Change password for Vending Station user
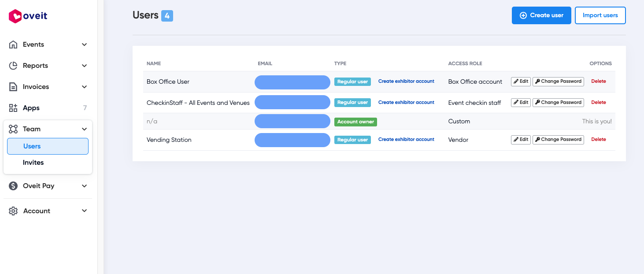Screen dimensions: 644x274 (558, 140)
